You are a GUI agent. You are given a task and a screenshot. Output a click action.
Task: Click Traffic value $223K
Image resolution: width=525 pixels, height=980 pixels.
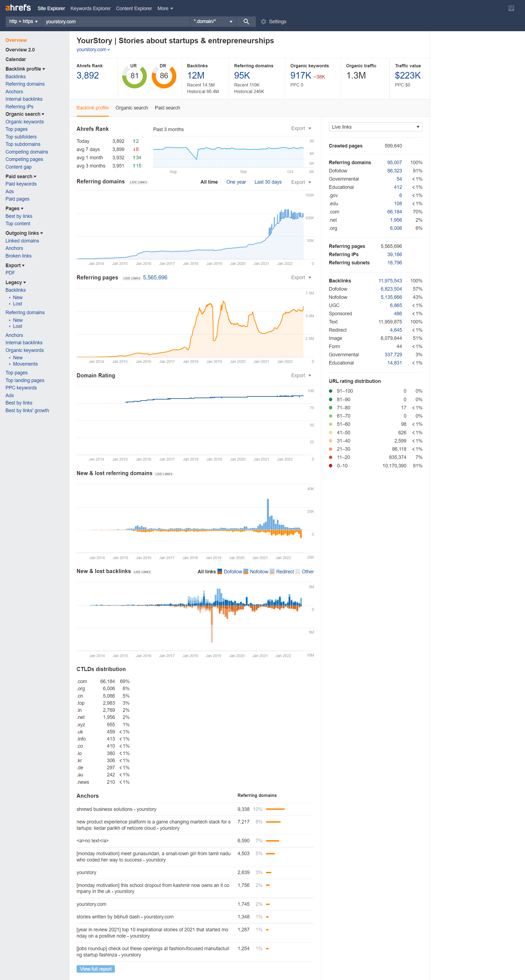(407, 75)
